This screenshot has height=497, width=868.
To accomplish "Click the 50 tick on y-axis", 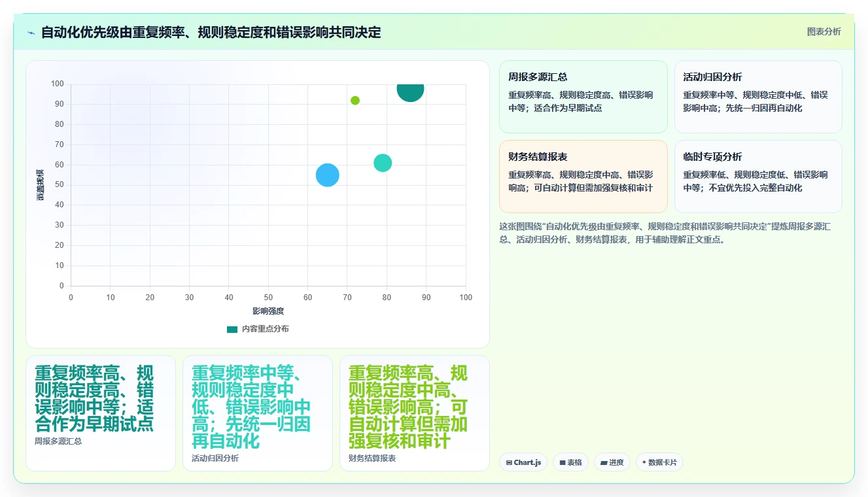I will 60,185.
